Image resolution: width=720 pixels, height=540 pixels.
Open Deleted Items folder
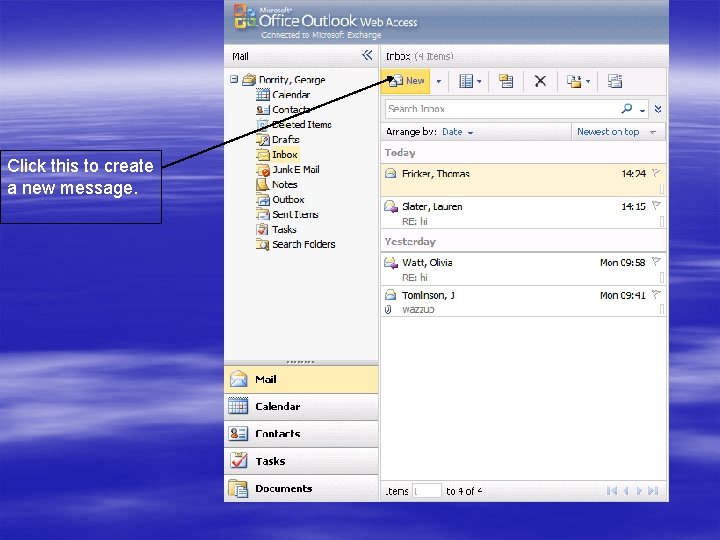click(x=301, y=124)
